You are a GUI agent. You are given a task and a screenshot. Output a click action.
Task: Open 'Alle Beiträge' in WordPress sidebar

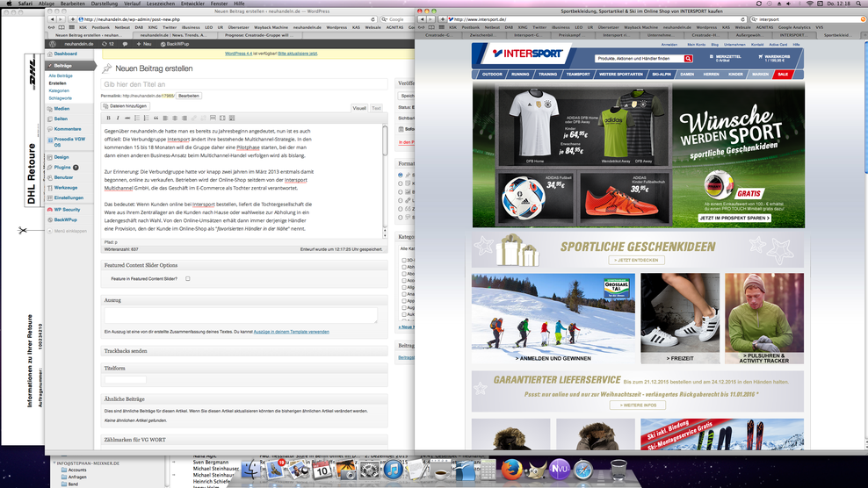tap(61, 75)
